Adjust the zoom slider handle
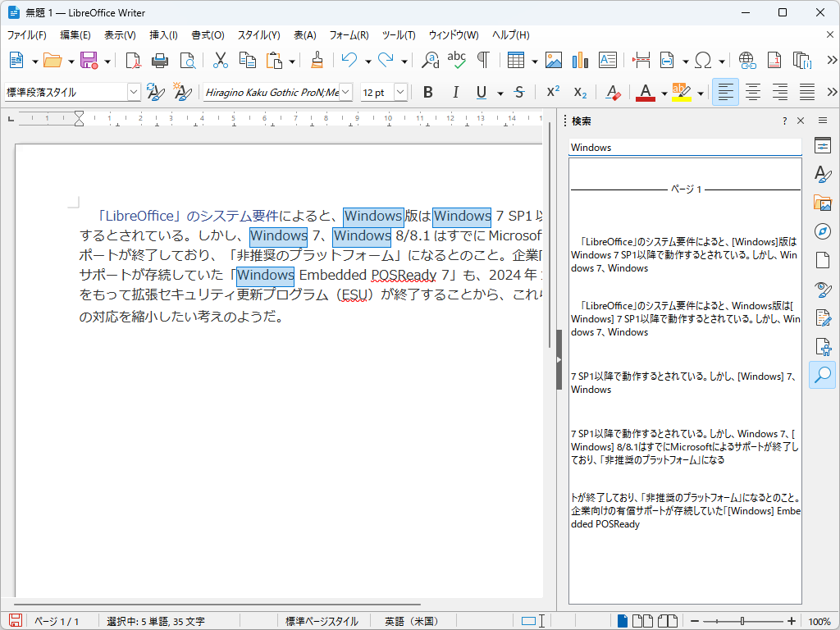 (742, 622)
